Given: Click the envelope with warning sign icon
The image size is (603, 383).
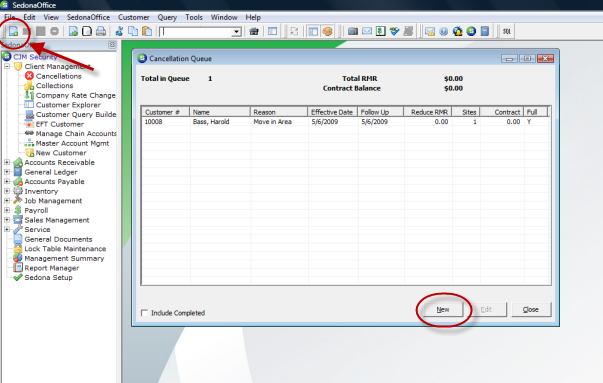Looking at the screenshot, I should pos(430,31).
